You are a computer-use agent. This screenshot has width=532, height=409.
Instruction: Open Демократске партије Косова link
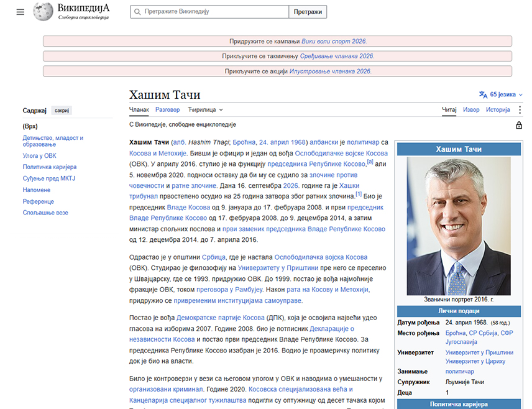coord(221,318)
